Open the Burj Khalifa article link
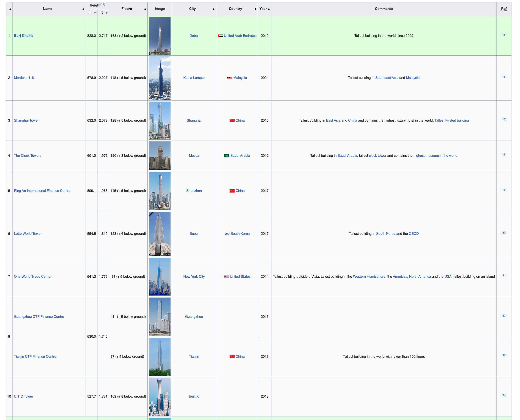 (24, 36)
